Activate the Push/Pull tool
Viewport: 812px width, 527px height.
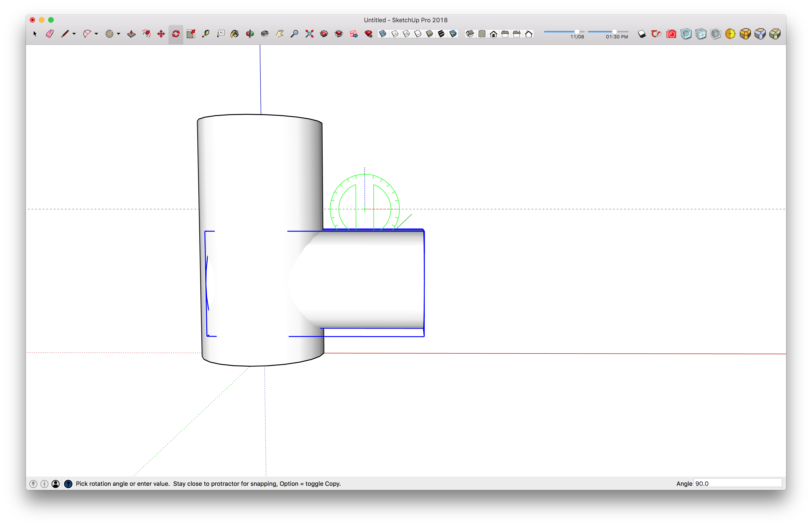point(131,34)
